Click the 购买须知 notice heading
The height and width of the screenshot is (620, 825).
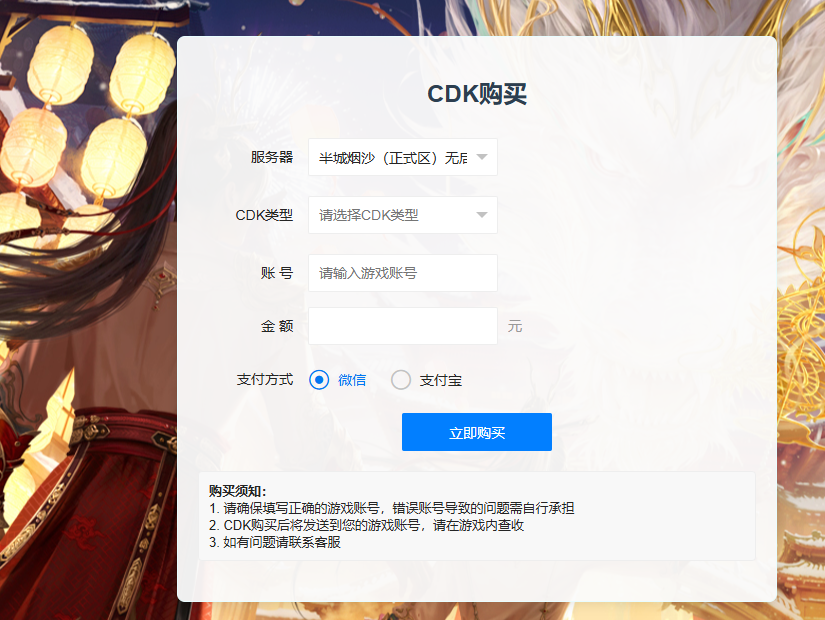[238, 491]
